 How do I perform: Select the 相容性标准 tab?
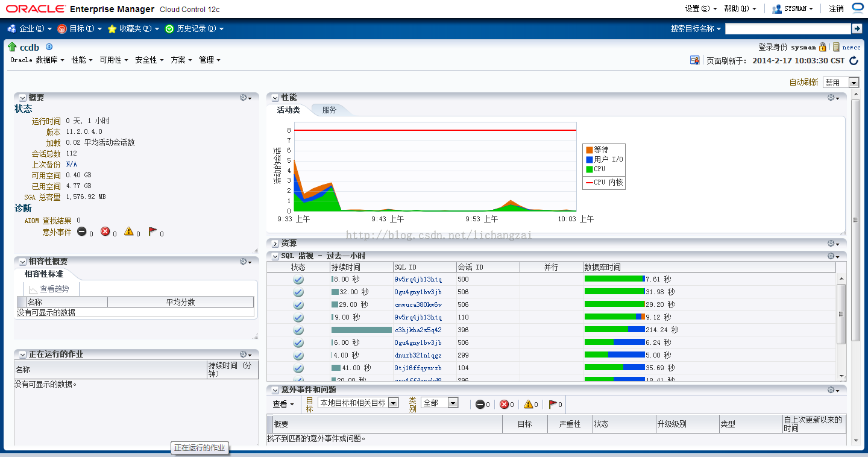(44, 274)
